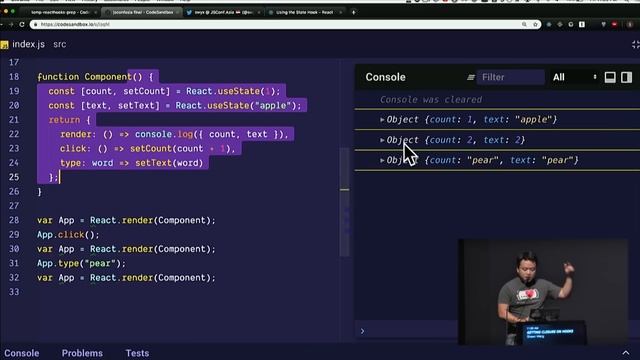
Task: Switch to 'temp-reacthooks-prep' browser tab
Action: (x=60, y=12)
